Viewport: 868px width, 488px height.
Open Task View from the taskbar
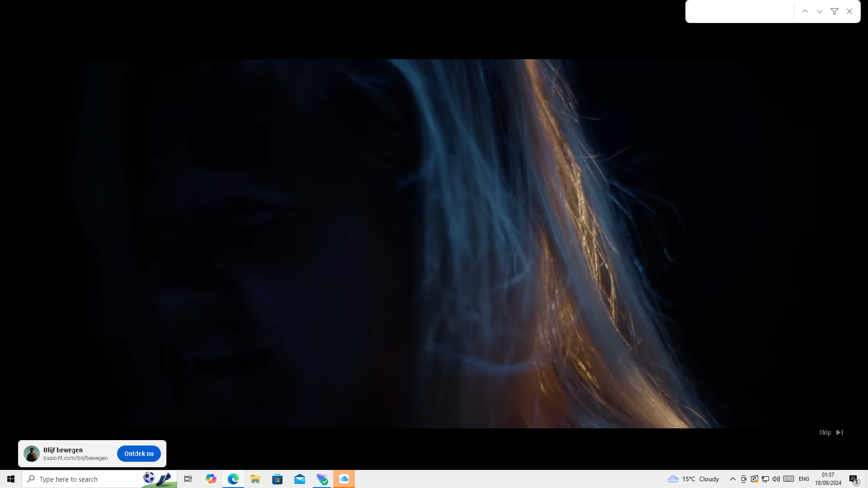tap(188, 479)
